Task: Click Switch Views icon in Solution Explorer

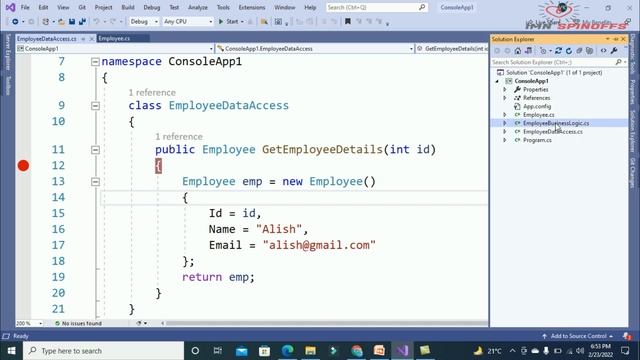Action: (x=528, y=51)
